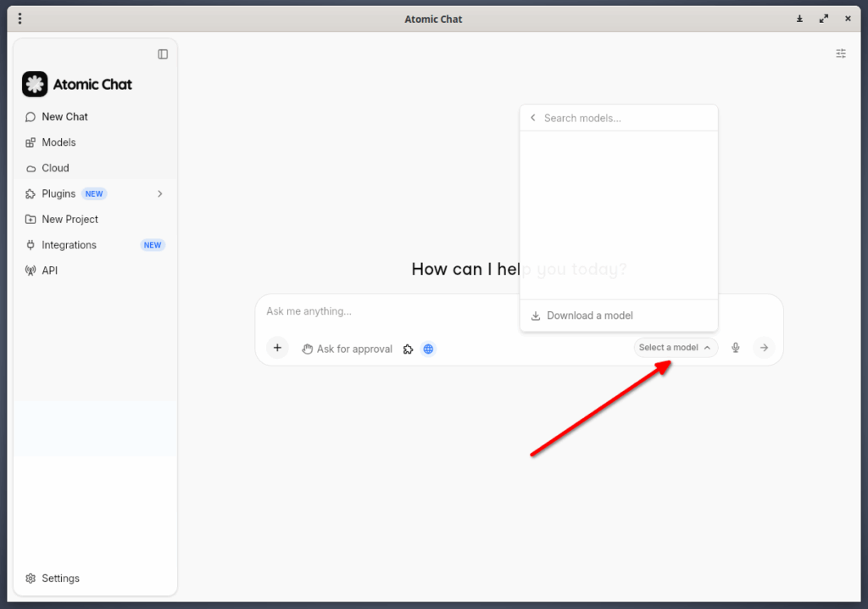The image size is (868, 609).
Task: Toggle Ask for approval mode
Action: [347, 349]
